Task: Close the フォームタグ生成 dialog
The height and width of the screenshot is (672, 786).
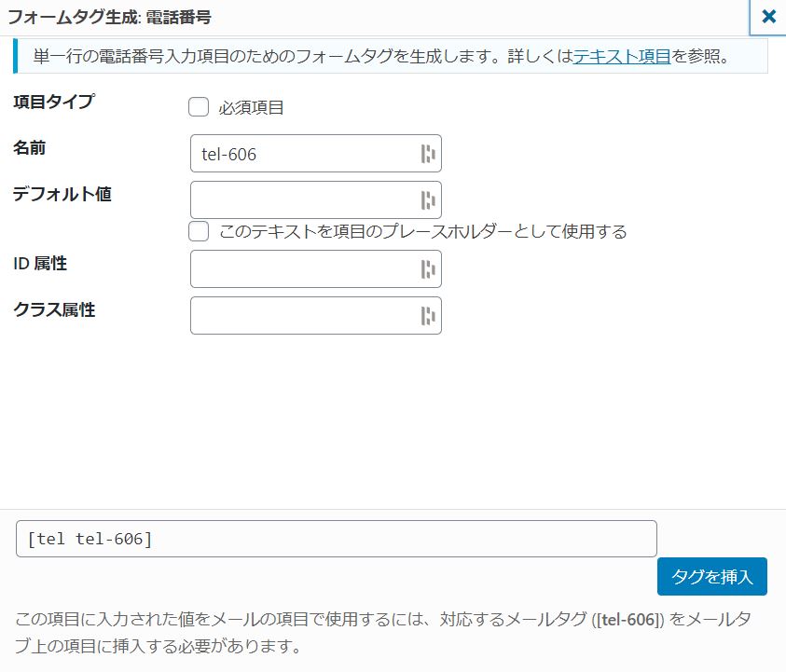Action: [768, 16]
